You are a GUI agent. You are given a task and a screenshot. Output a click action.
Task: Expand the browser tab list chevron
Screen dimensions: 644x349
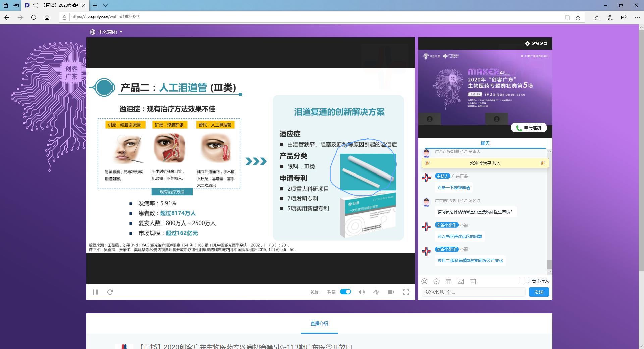(105, 5)
